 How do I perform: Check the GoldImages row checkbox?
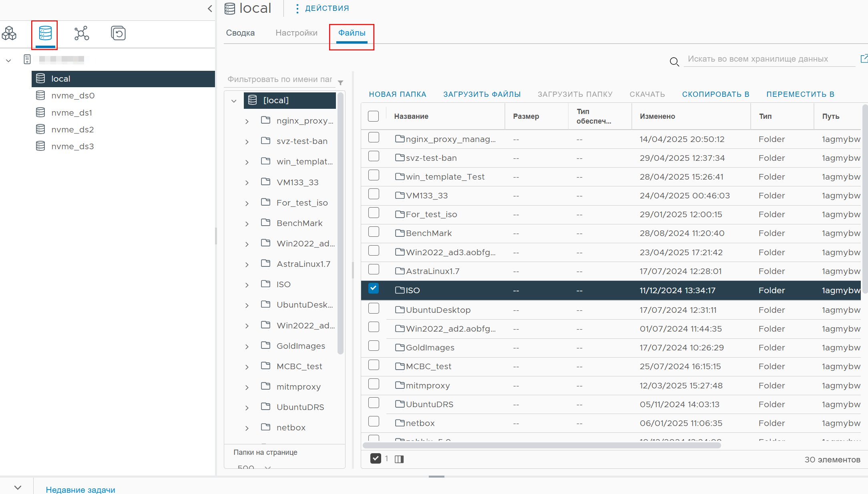coord(374,346)
